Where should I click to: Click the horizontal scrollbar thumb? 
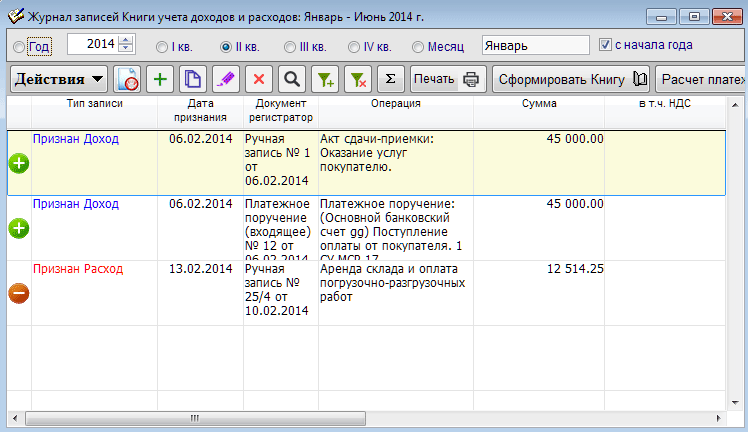tap(194, 417)
